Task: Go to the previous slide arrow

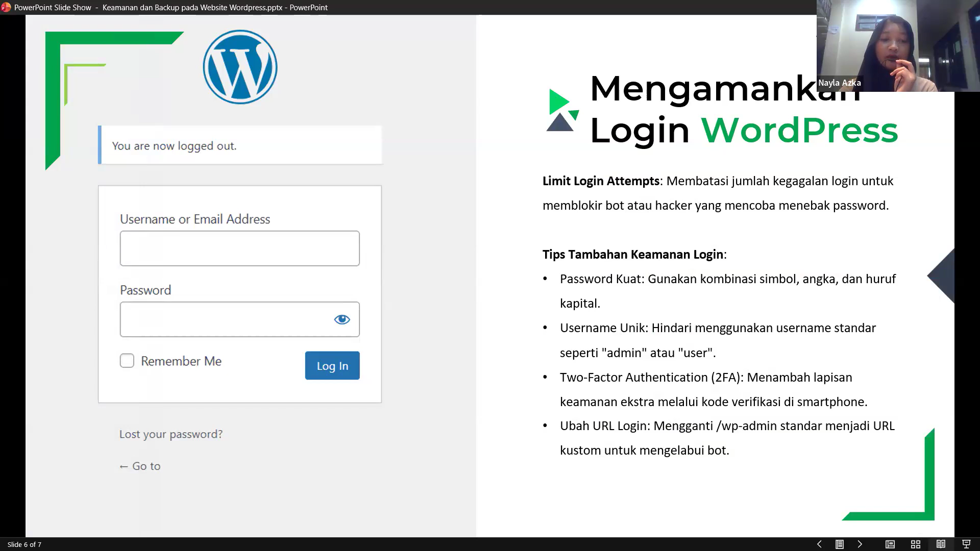Action: click(x=819, y=544)
